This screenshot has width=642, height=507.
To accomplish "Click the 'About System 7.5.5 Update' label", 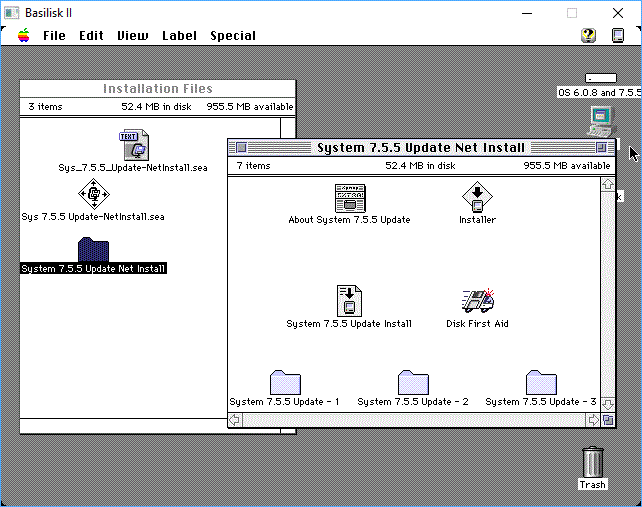I will pyautogui.click(x=349, y=220).
